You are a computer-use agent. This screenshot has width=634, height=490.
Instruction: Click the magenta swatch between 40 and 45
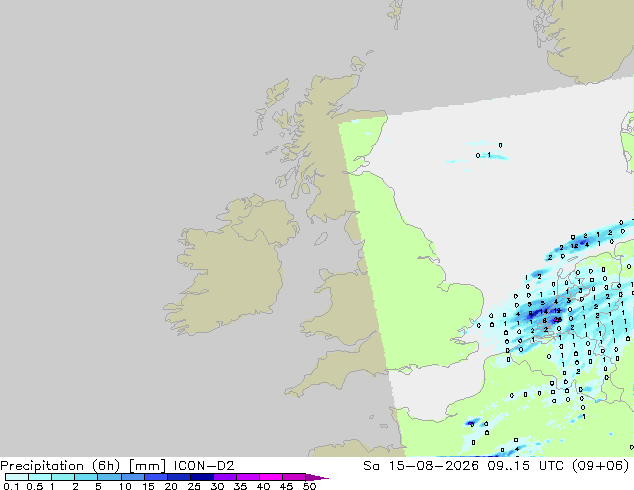click(271, 477)
